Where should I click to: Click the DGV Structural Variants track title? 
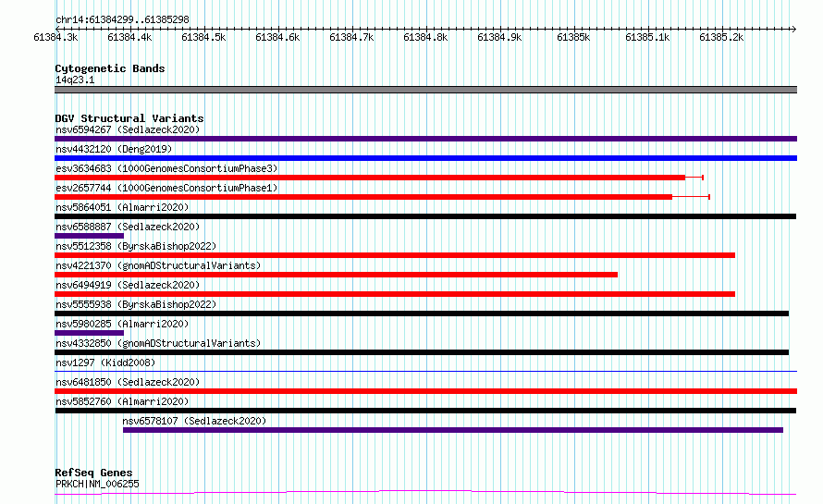coord(129,118)
